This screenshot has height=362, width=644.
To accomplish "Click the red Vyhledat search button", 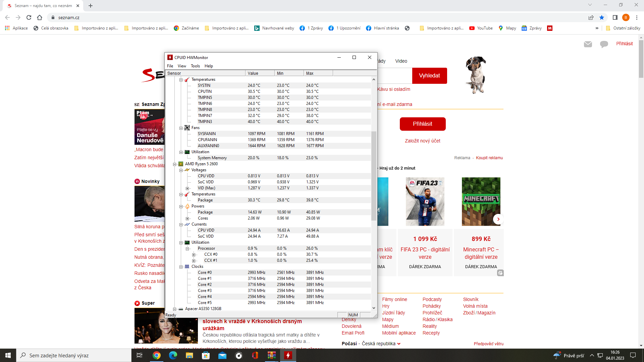I will pos(429,76).
